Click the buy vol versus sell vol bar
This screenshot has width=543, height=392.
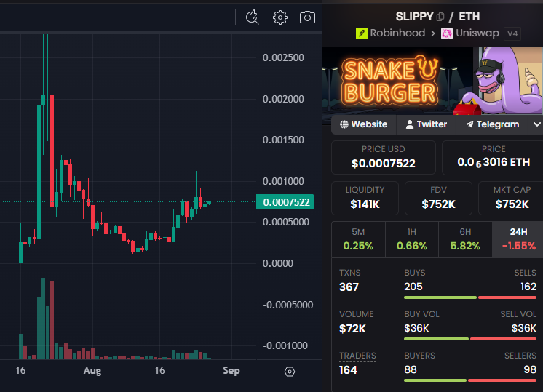pyautogui.click(x=470, y=339)
